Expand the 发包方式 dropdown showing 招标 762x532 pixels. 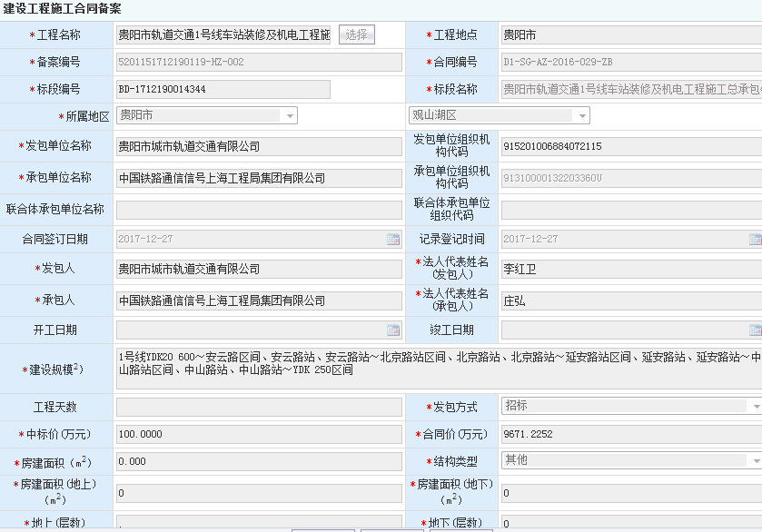755,406
